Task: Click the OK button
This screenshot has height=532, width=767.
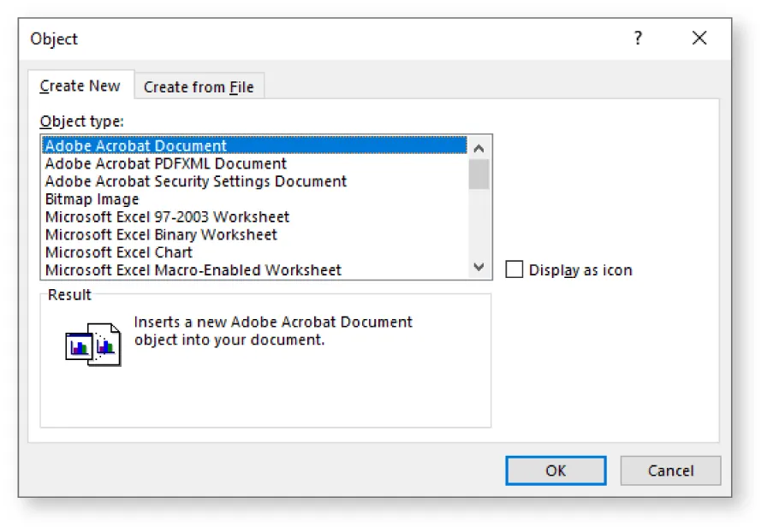Action: (x=555, y=470)
